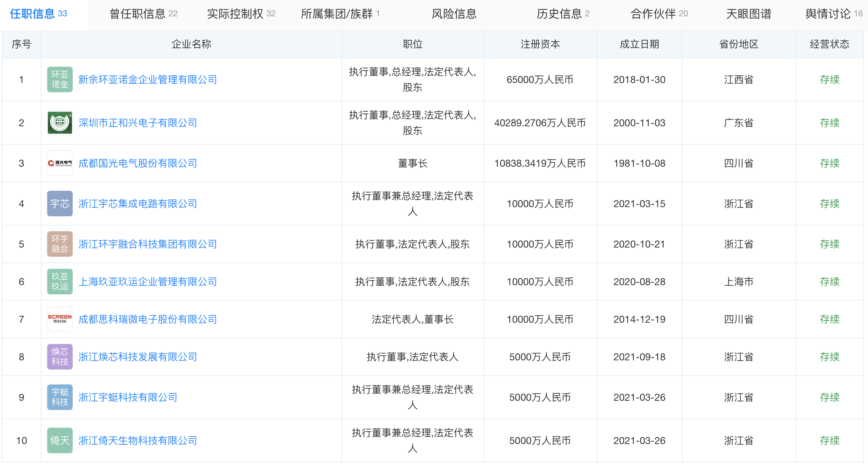Click the SCREEN 思科瑞 company logo

60,319
